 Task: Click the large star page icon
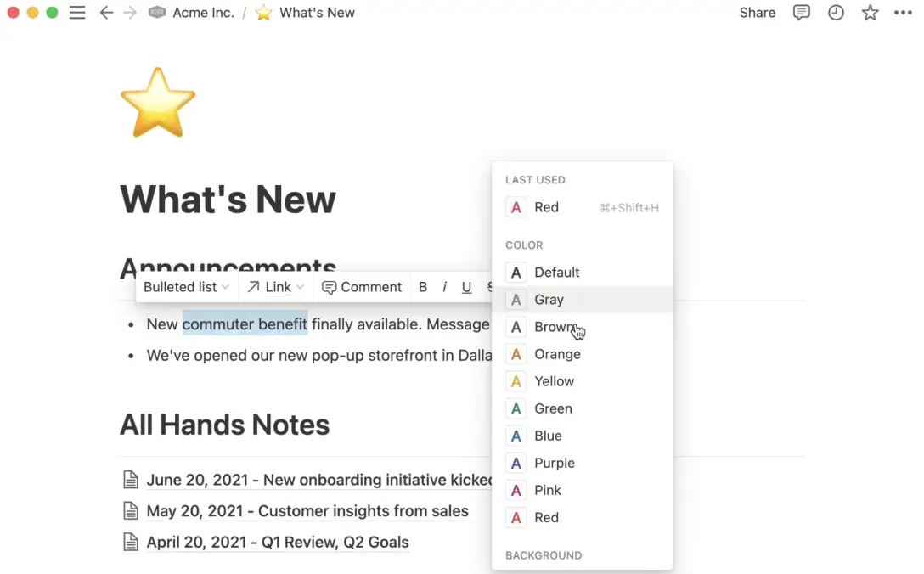(157, 103)
